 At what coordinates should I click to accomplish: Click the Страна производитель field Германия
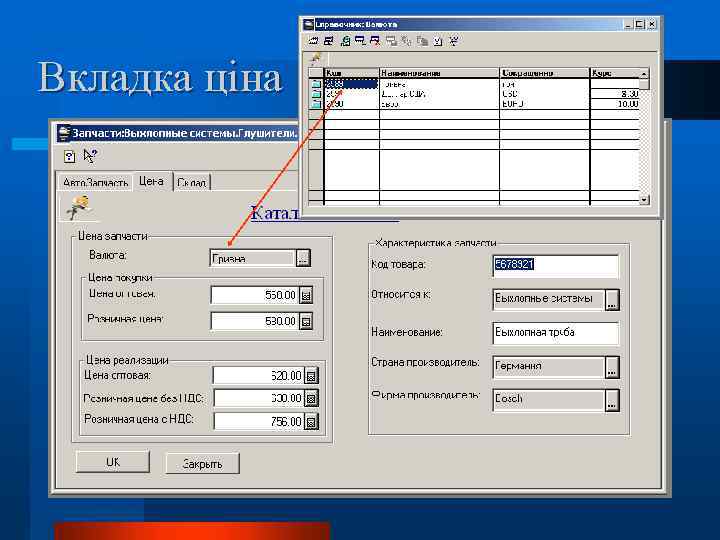(549, 367)
